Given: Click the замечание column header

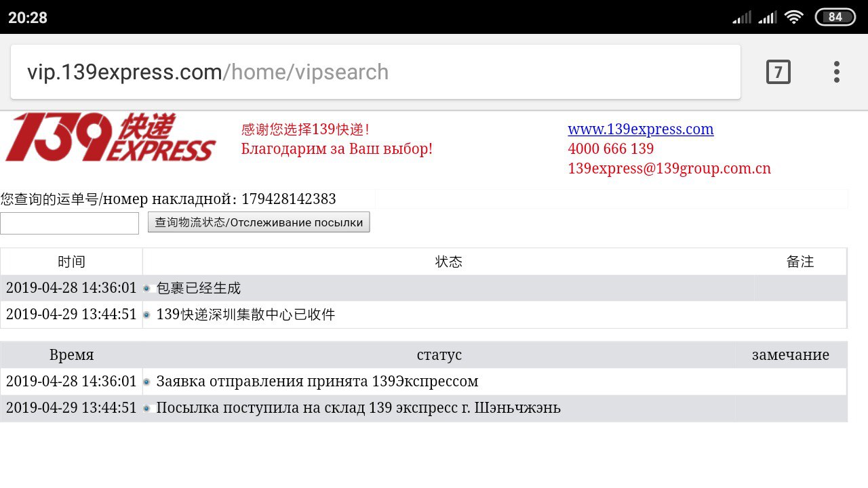Looking at the screenshot, I should [791, 354].
